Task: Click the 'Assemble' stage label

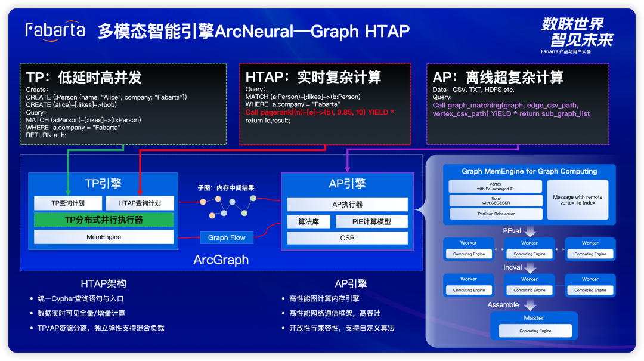Action: pyautogui.click(x=503, y=305)
